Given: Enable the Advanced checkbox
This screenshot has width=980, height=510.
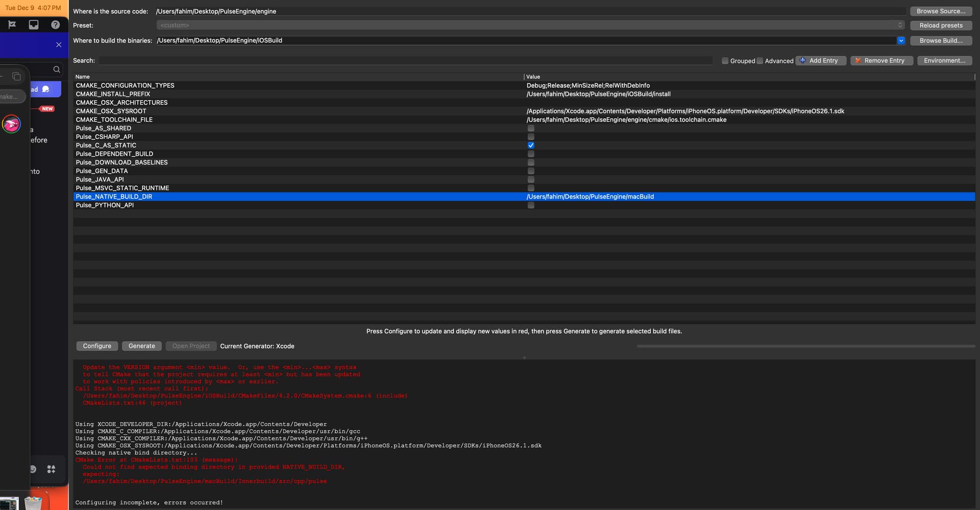Looking at the screenshot, I should pyautogui.click(x=760, y=61).
